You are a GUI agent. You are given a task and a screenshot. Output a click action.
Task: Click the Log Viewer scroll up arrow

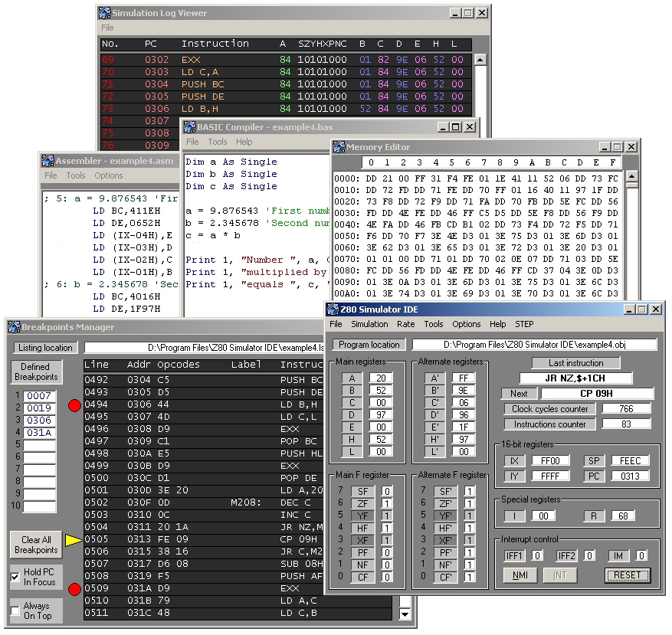(x=480, y=60)
